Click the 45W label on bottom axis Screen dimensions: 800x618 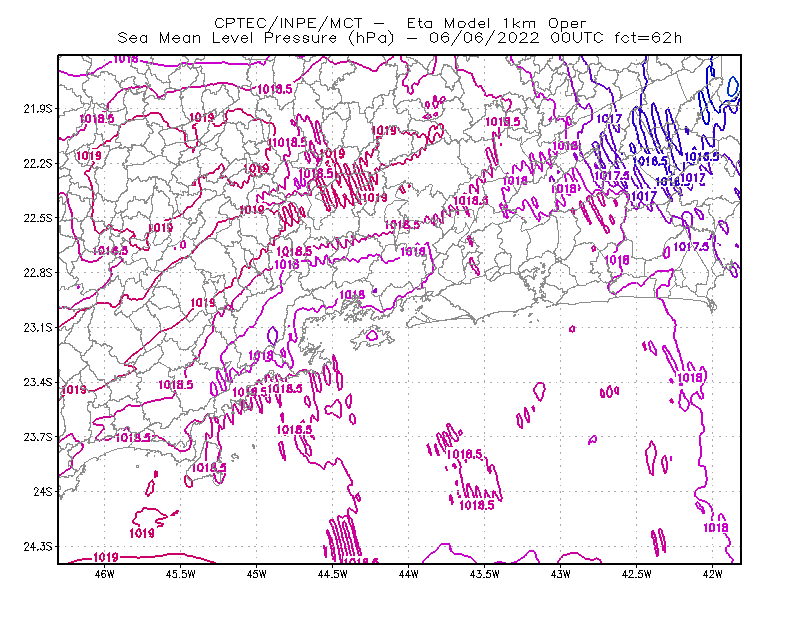click(x=257, y=574)
